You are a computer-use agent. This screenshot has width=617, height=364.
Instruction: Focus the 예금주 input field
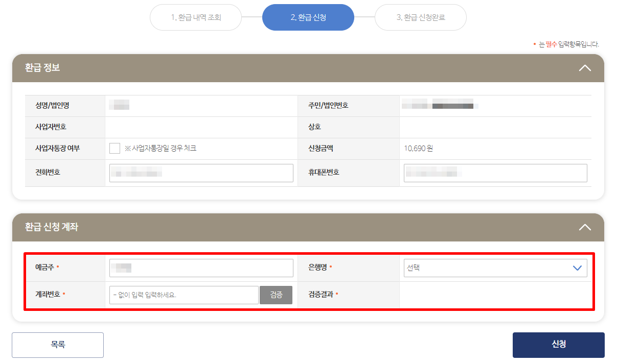[x=201, y=268]
